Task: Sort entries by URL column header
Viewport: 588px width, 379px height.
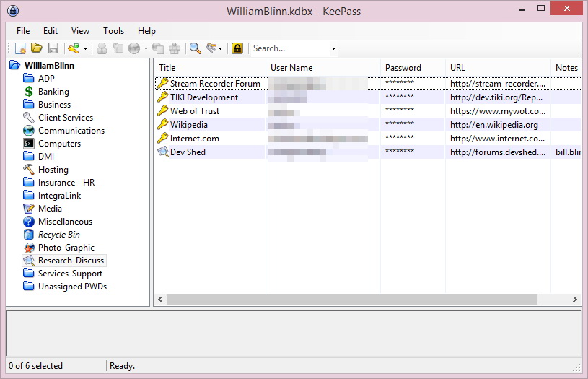Action: [498, 68]
